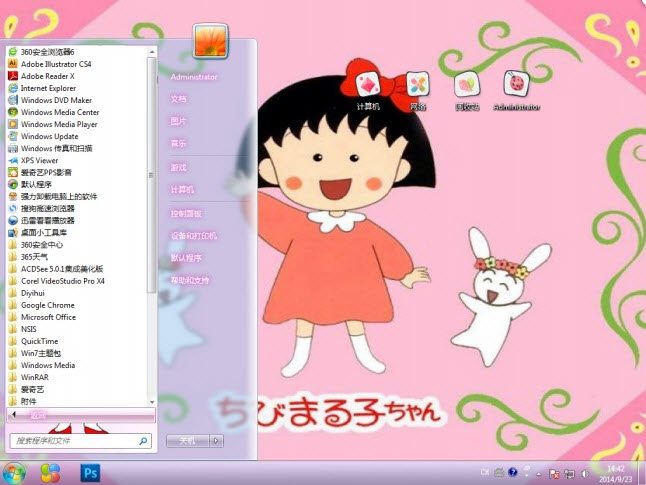Open Windows 传真和扫描
Image resolution: width=646 pixels, height=485 pixels.
(50, 148)
